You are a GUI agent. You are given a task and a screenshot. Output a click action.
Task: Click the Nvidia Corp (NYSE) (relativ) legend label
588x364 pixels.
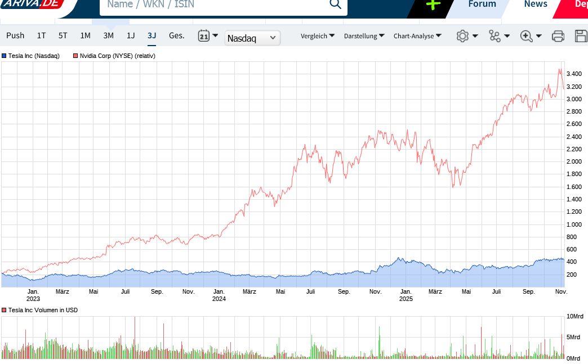click(x=117, y=56)
